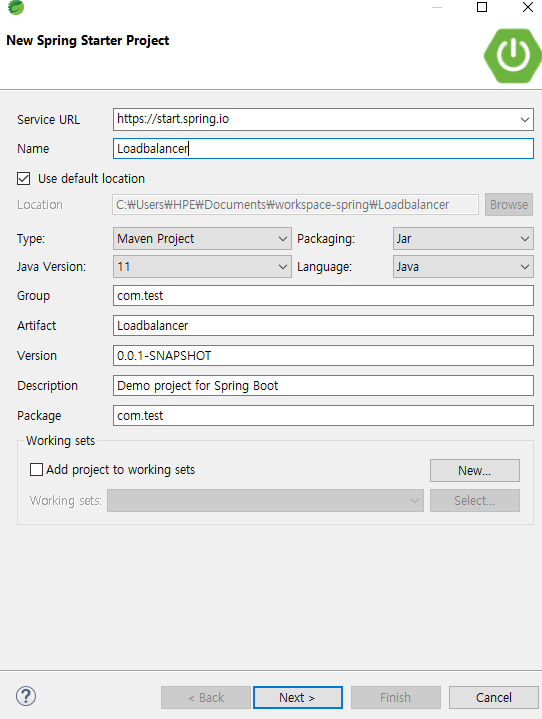Click the Java Version: label

51,267
